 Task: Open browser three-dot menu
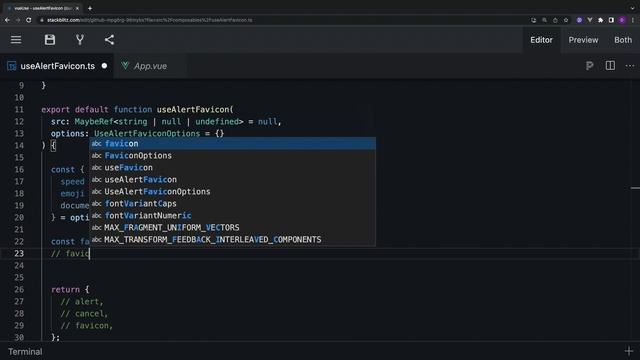tap(633, 20)
